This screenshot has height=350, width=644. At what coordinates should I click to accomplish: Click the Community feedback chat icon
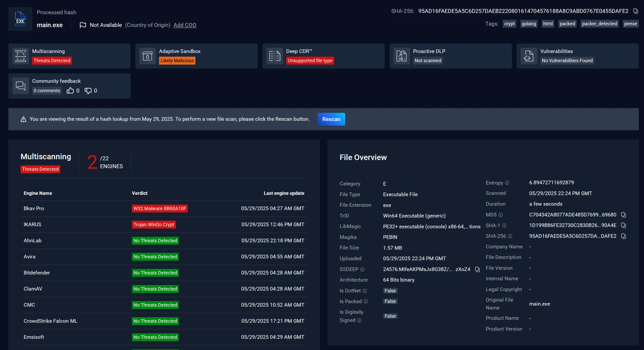point(21,86)
